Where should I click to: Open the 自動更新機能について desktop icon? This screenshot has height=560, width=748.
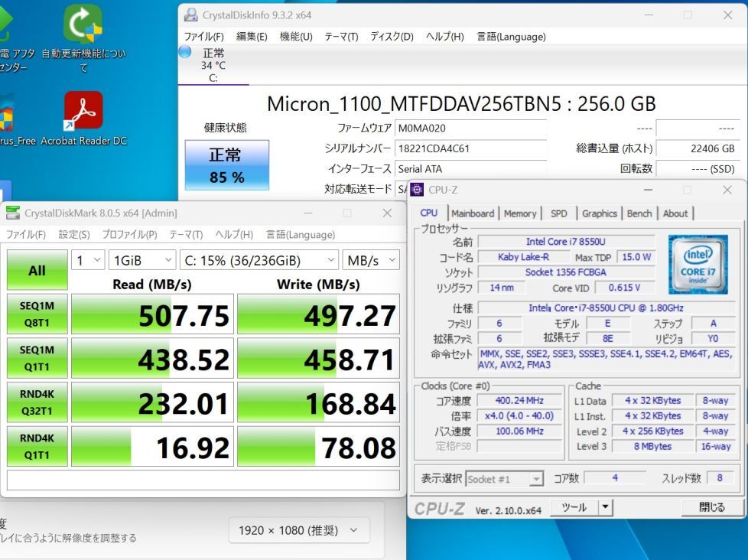click(x=83, y=38)
